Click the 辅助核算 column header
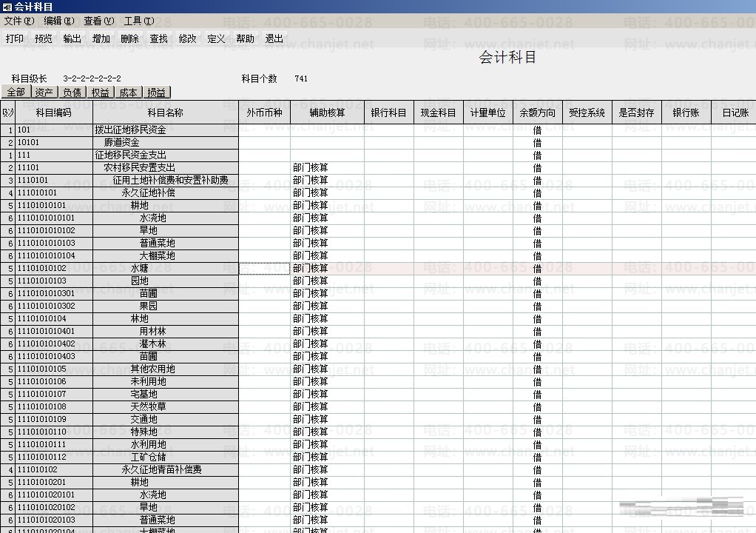Screen dimensions: 756x533 coord(328,113)
